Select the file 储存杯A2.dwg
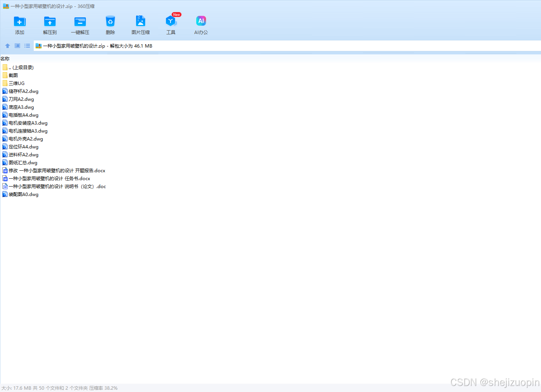The image size is (541, 392). (20, 91)
